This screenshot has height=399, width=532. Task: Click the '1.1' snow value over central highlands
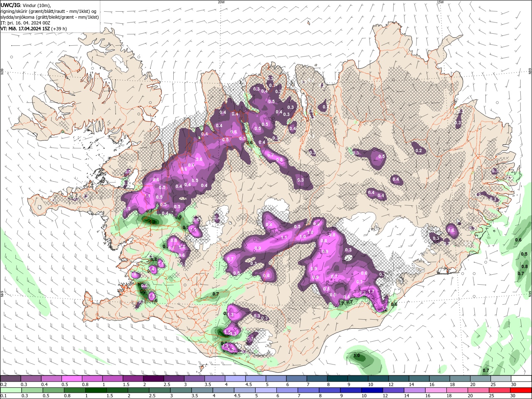(284, 237)
